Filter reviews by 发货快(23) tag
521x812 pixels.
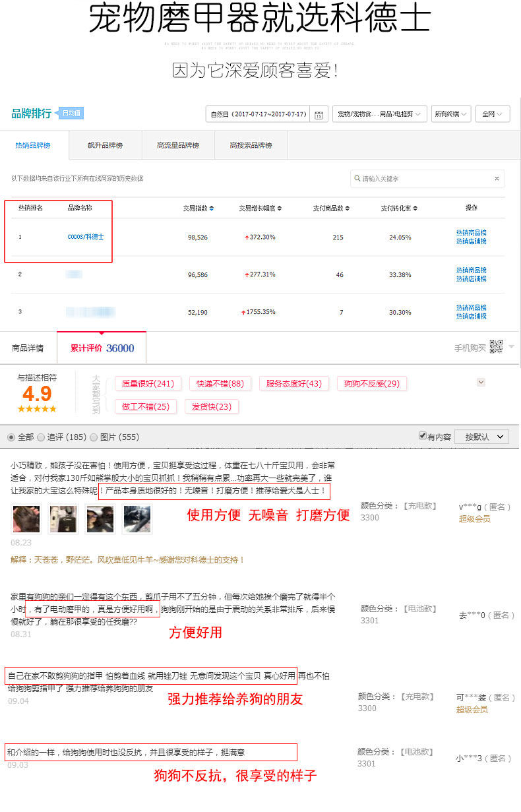click(211, 406)
